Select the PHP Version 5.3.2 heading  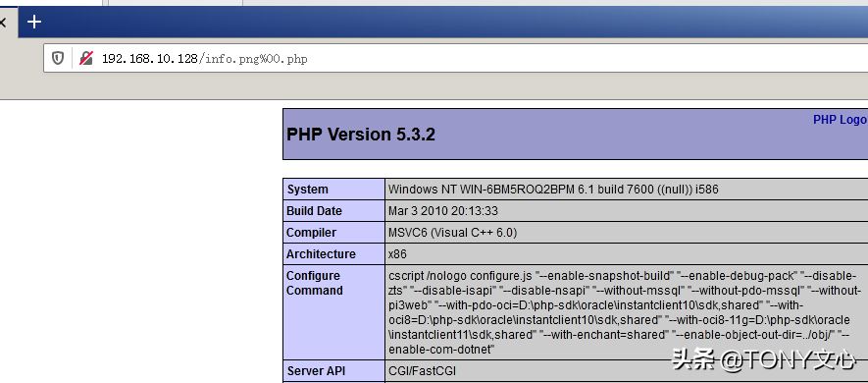(361, 135)
